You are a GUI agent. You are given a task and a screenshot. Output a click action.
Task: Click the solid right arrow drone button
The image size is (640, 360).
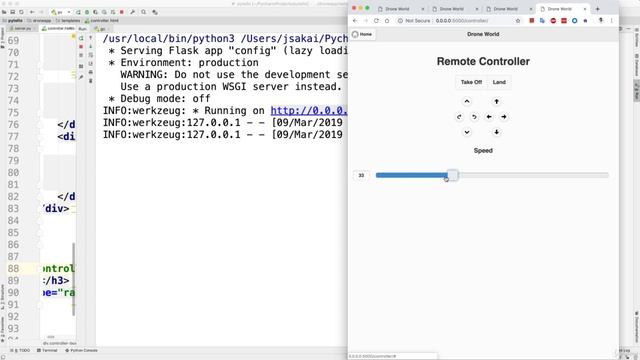click(504, 117)
